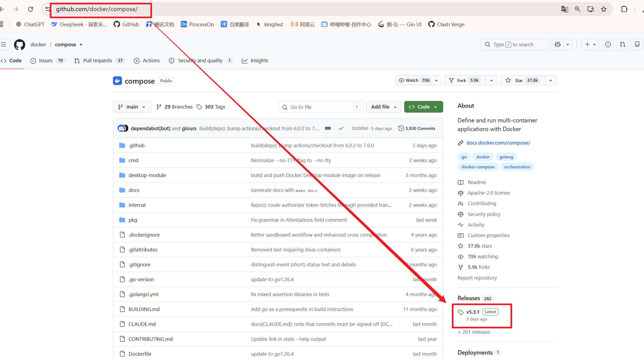
Task: Expand the Fork options dropdown arrow
Action: [x=492, y=80]
